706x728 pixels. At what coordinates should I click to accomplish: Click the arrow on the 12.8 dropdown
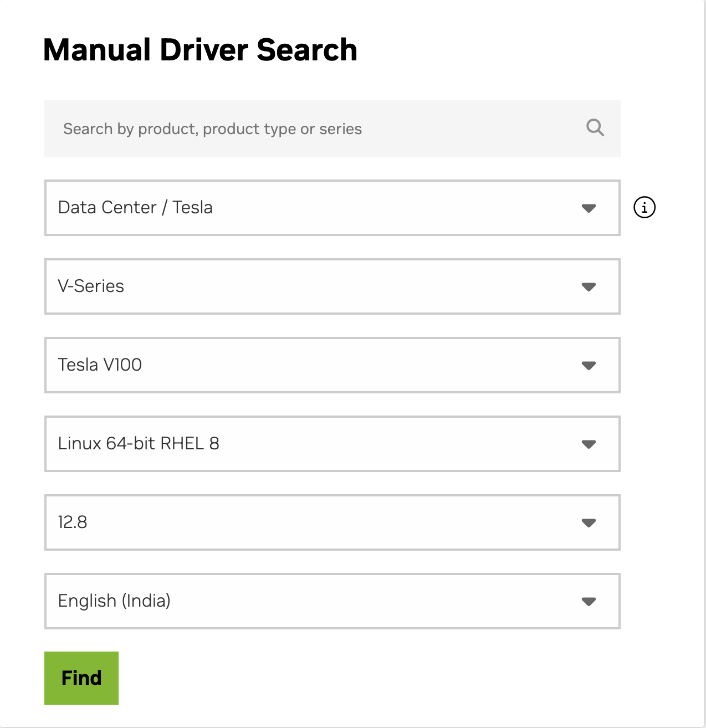pyautogui.click(x=589, y=523)
